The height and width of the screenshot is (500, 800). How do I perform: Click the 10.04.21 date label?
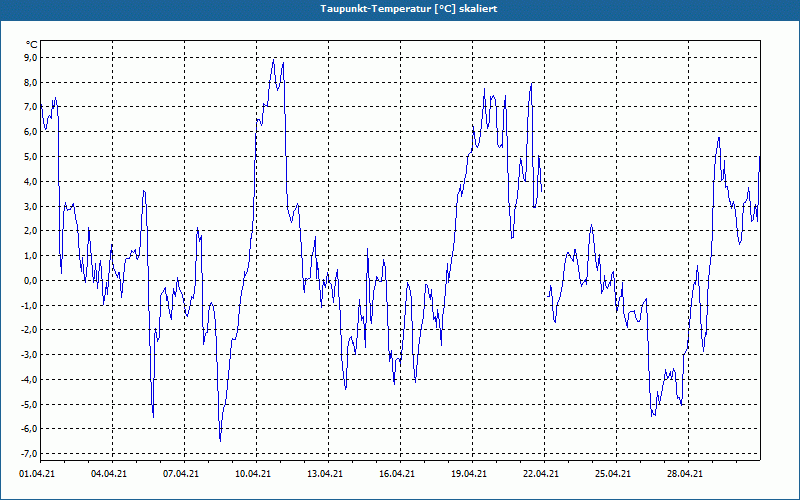coord(253,473)
